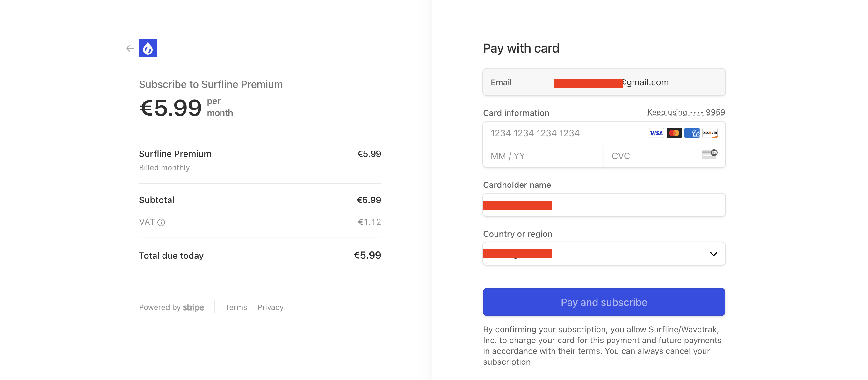Image resolution: width=868 pixels, height=380 pixels.
Task: Click the Pay and subscribe button
Action: [604, 302]
